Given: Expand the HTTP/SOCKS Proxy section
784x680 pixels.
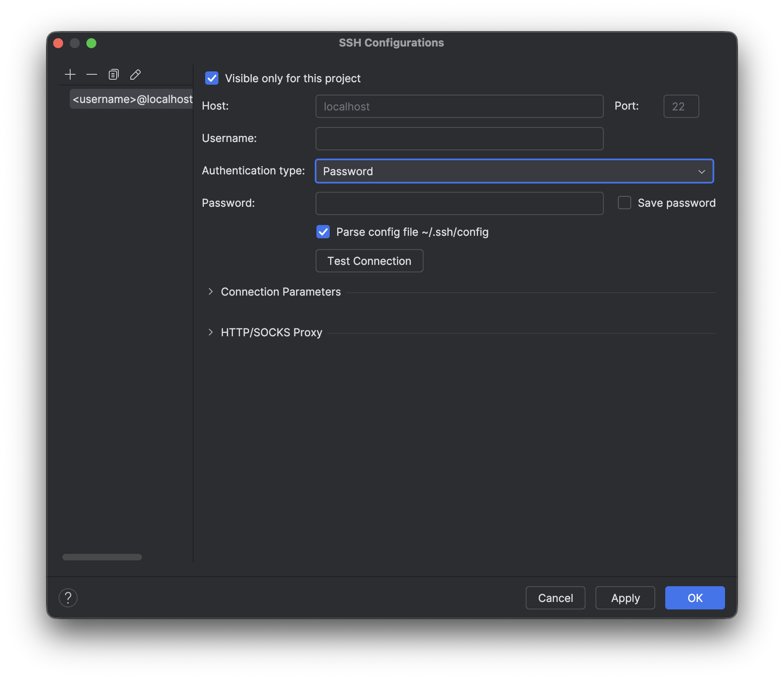Looking at the screenshot, I should pos(211,332).
